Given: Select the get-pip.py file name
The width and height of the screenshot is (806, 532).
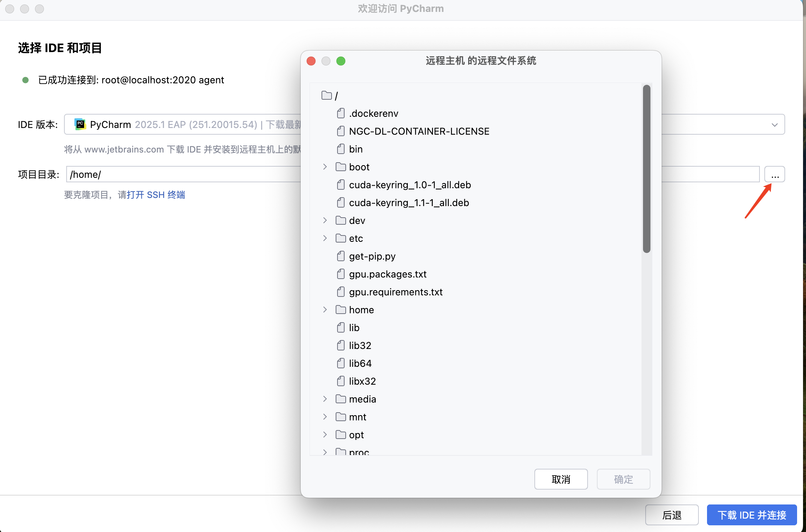Looking at the screenshot, I should tap(372, 256).
